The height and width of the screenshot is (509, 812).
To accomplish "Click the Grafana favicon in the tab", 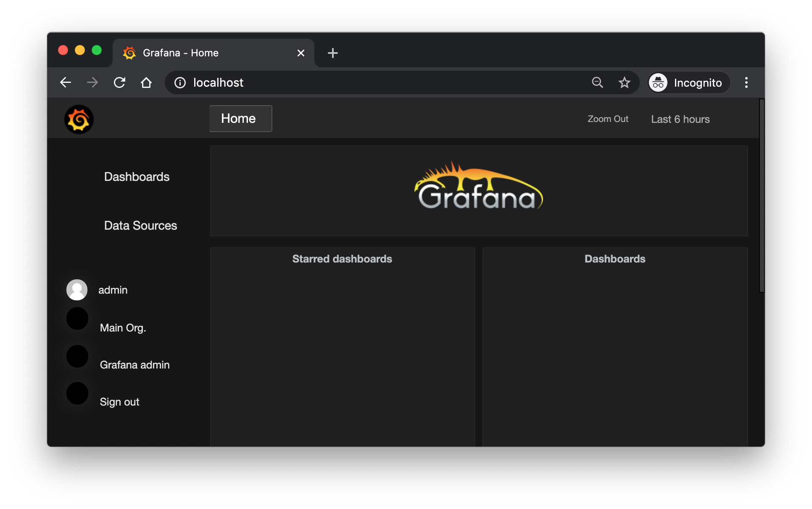I will (x=129, y=53).
